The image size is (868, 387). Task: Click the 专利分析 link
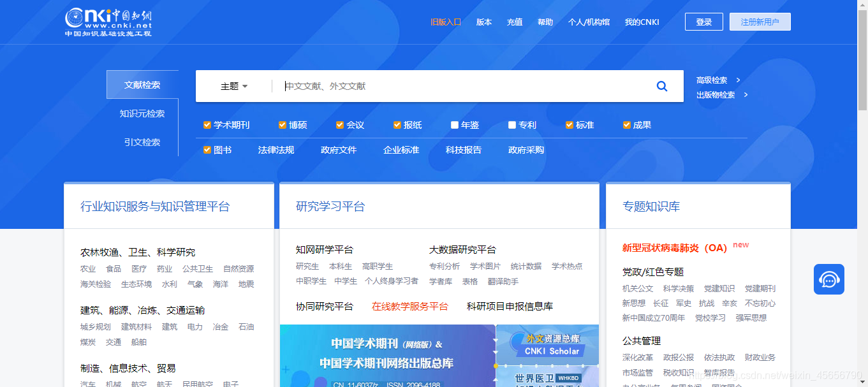coord(445,266)
